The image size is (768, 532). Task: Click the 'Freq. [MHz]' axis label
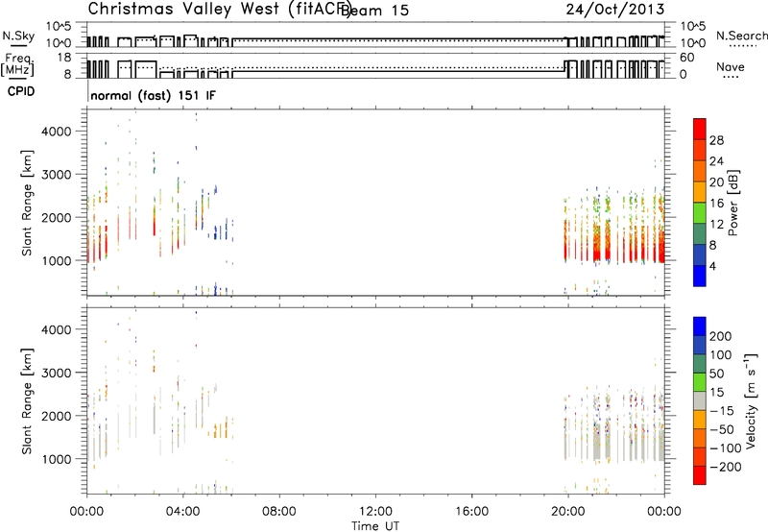click(17, 65)
